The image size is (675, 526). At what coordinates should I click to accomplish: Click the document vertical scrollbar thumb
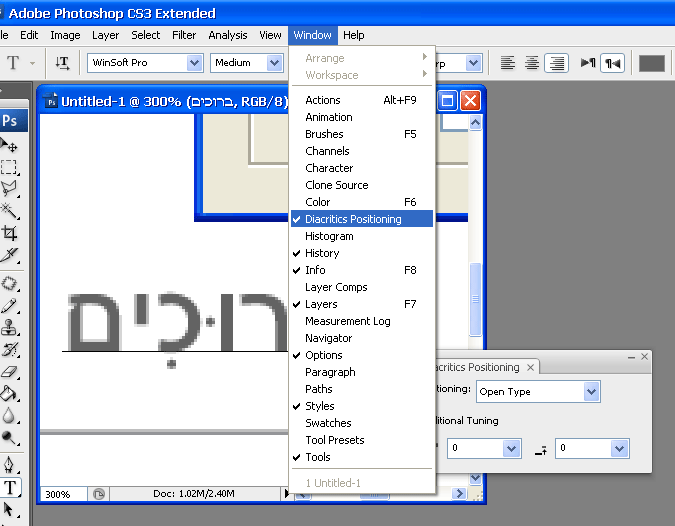[475, 299]
